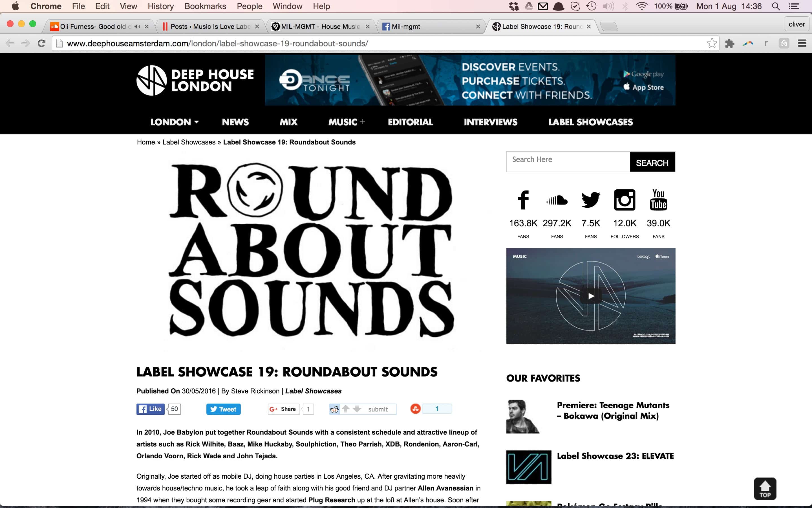Open Notification Center list icon
The image size is (812, 508).
(x=794, y=6)
